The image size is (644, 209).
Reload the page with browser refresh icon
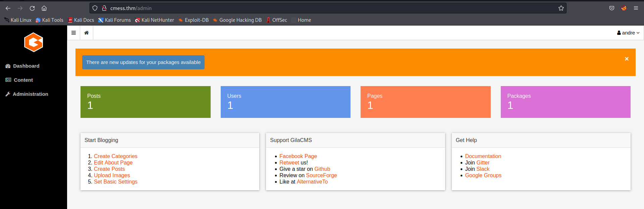pos(32,8)
